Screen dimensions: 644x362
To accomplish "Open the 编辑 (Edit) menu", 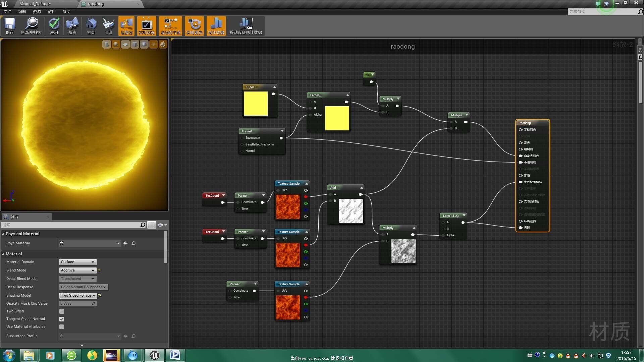I will pyautogui.click(x=22, y=12).
